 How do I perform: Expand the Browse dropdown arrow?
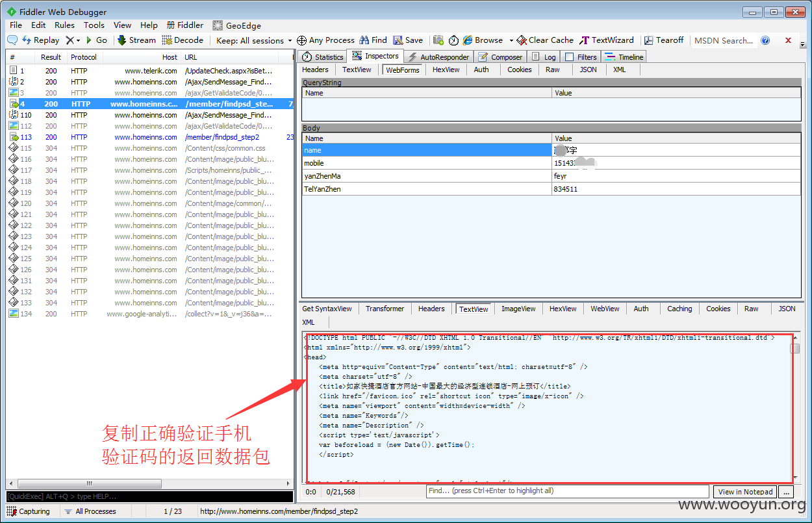coord(511,40)
